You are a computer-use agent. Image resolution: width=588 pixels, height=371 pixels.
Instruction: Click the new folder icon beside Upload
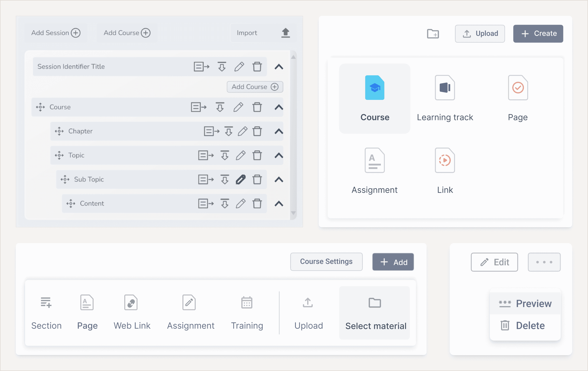coord(433,34)
